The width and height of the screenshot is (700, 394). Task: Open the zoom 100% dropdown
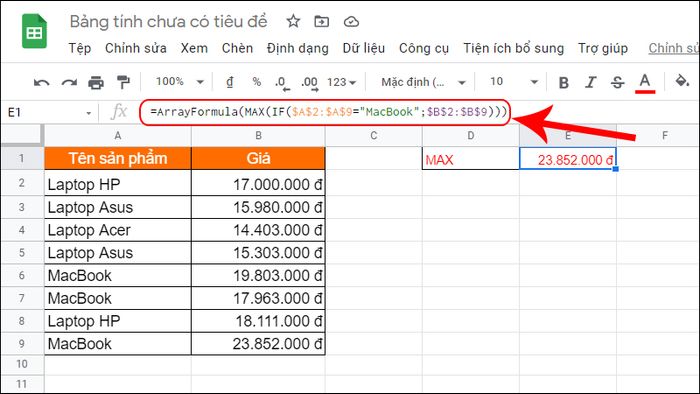[179, 82]
